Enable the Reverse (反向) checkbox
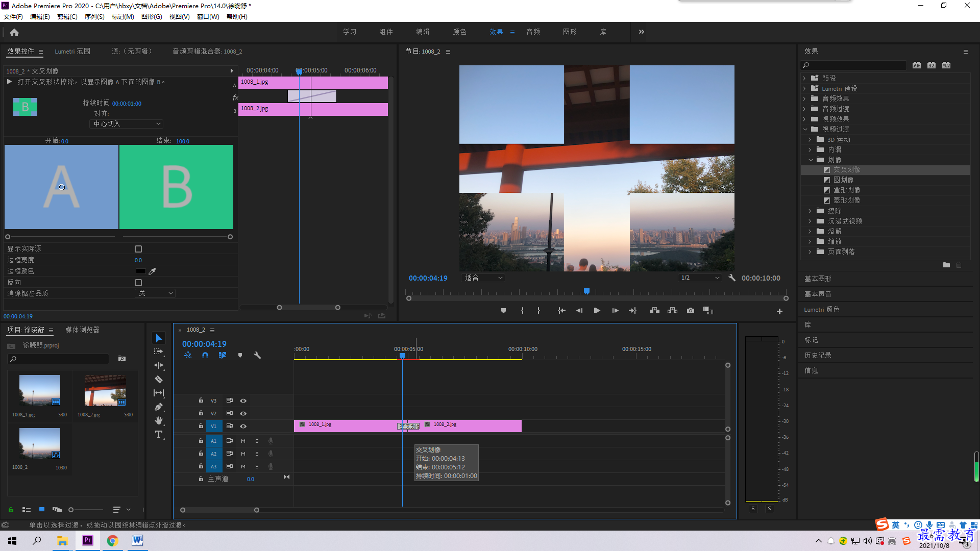The width and height of the screenshot is (980, 551). pyautogui.click(x=138, y=283)
